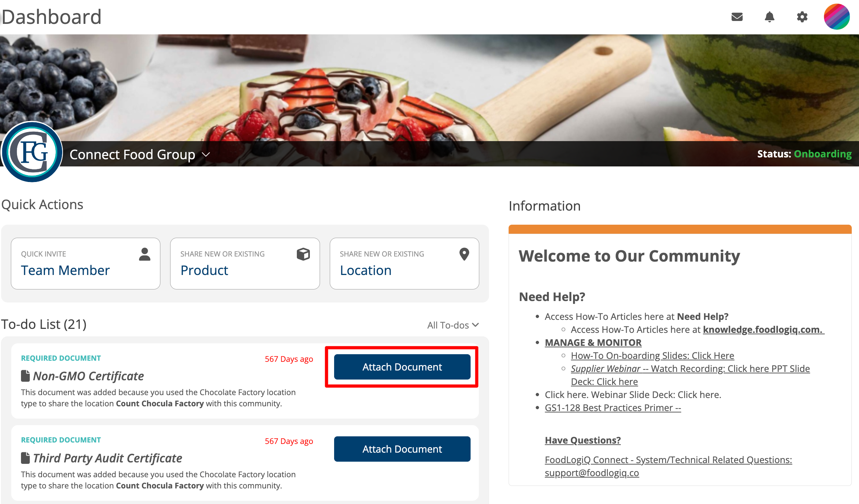
Task: Expand the Connect Food Group community dropdown
Action: [206, 154]
